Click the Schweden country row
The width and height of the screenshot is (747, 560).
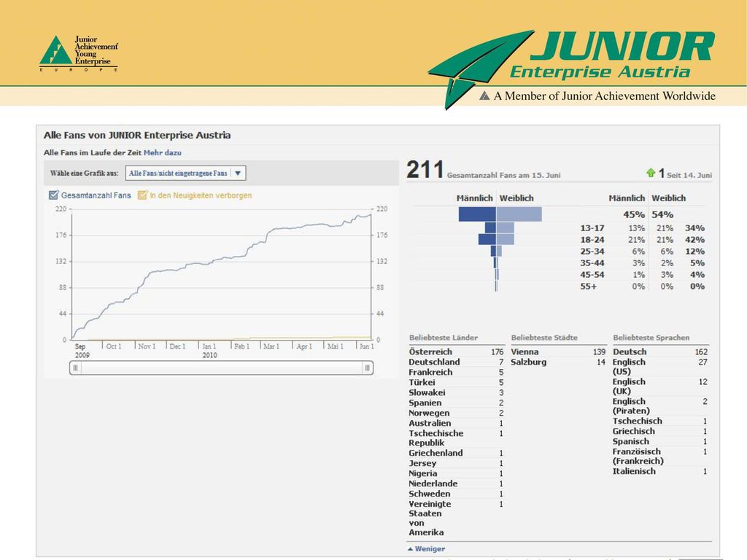coord(456,494)
